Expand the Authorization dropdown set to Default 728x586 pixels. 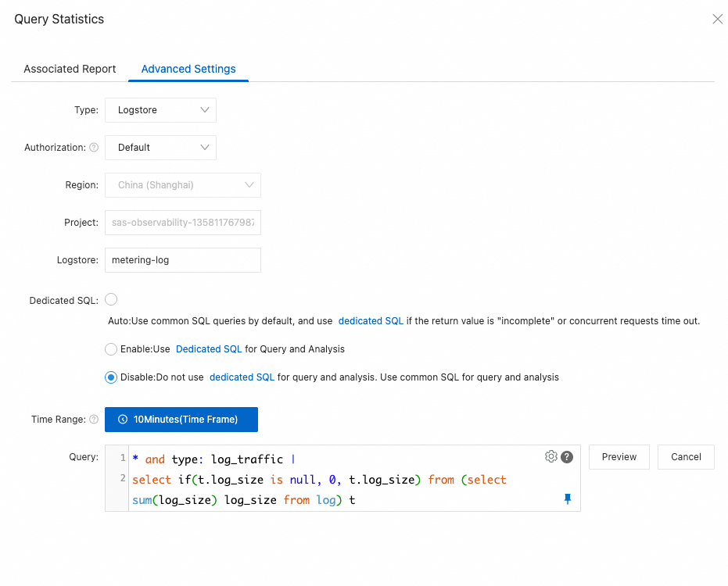pyautogui.click(x=160, y=148)
